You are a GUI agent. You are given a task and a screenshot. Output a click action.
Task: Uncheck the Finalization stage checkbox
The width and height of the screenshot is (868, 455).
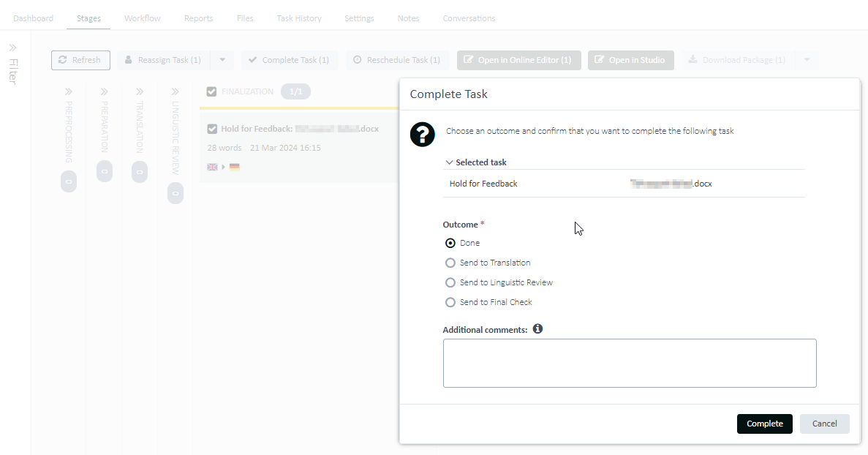point(212,91)
